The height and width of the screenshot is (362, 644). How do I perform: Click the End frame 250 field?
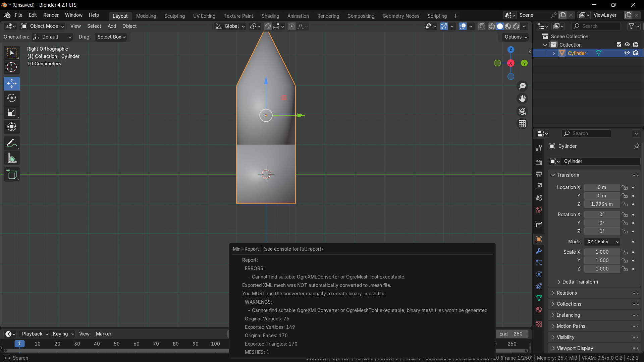coord(511,334)
